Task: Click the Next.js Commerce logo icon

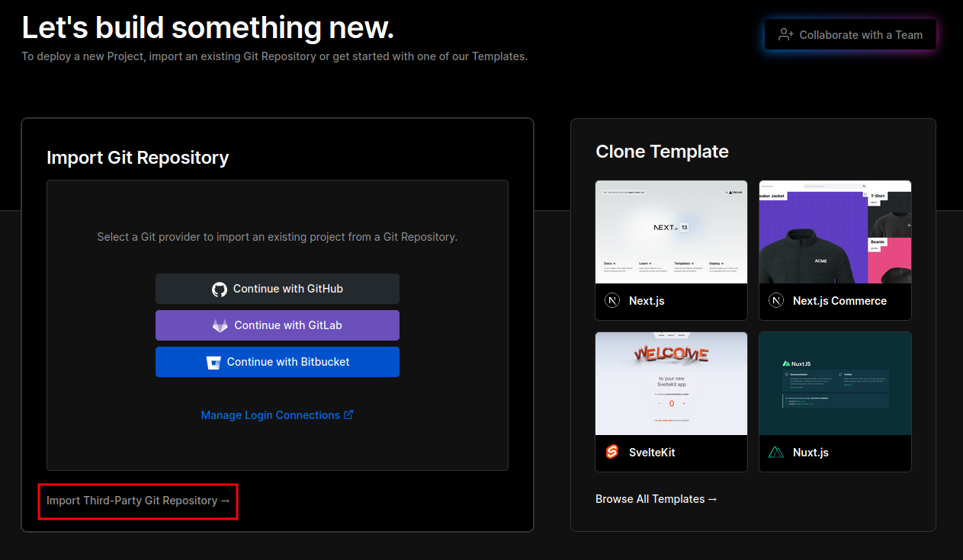Action: coord(776,301)
